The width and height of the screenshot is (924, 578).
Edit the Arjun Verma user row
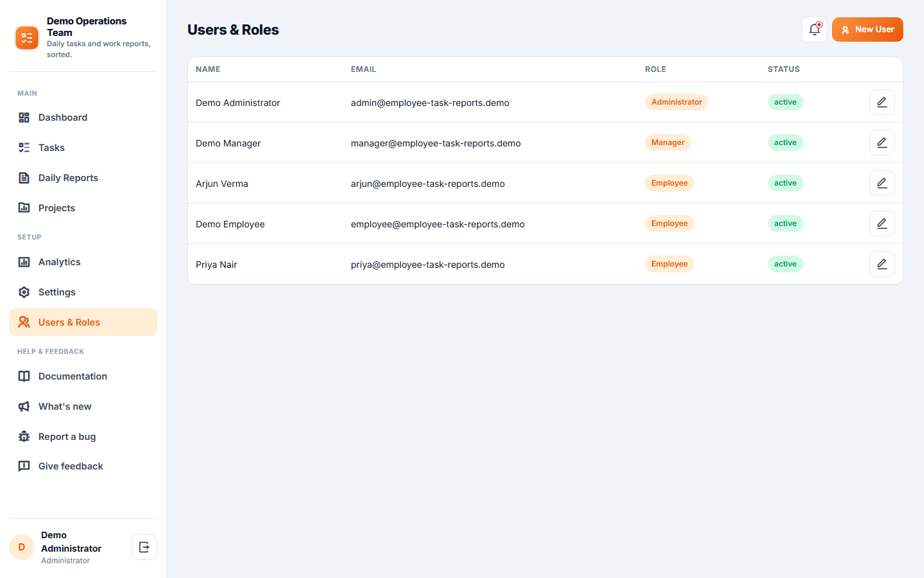[x=882, y=183]
